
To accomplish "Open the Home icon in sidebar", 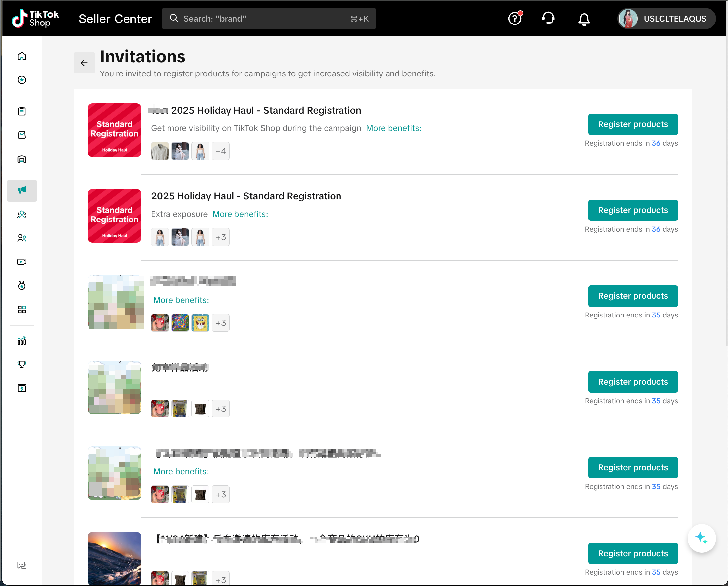I will 22,56.
